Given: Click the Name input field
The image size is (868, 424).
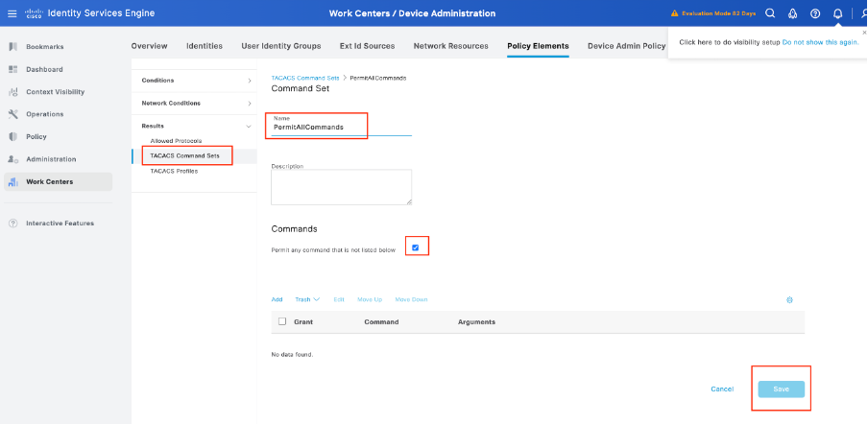Looking at the screenshot, I should click(341, 128).
